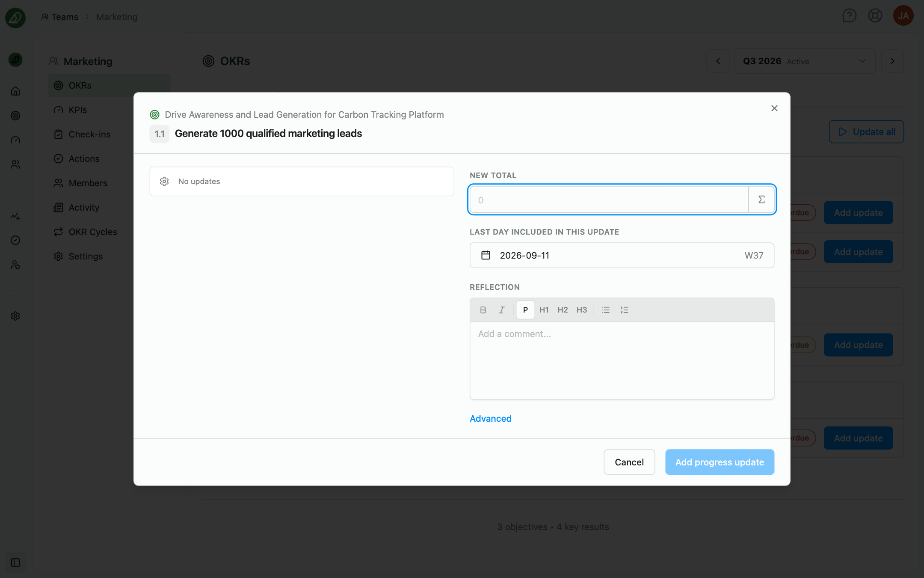
Task: Go to next OKR cycle
Action: coord(892,61)
